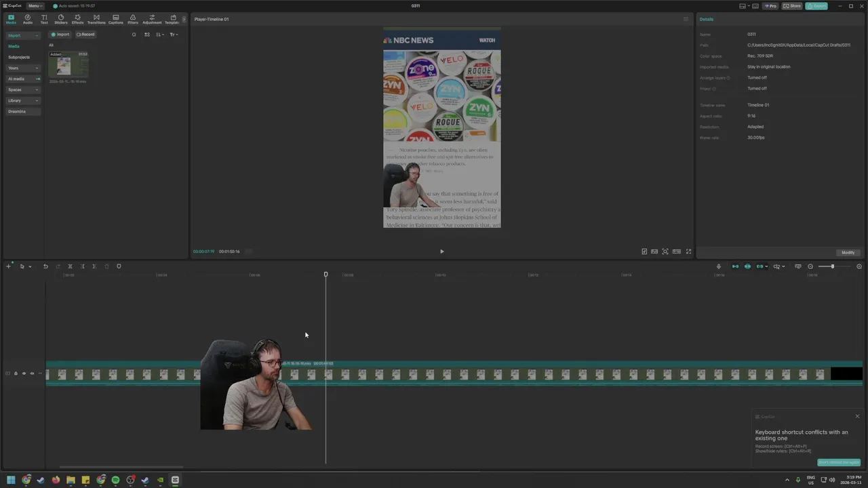Viewport: 868px width, 488px height.
Task: Click the voiceover microphone icon
Action: (x=719, y=266)
